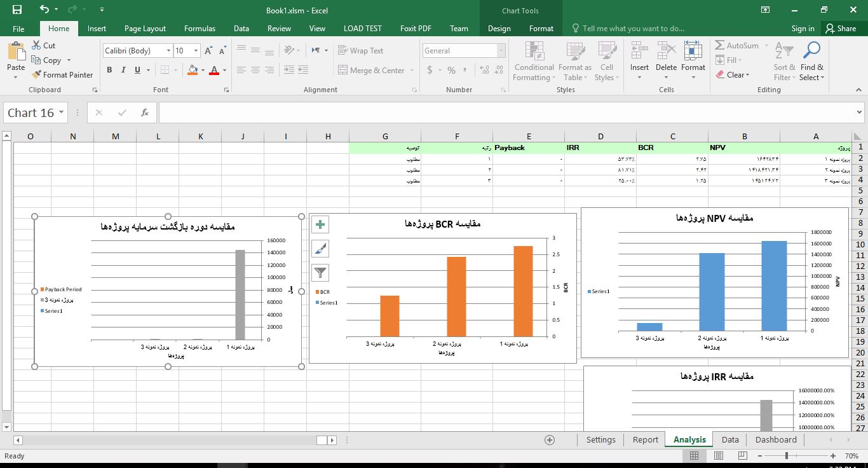Click the Copy icon
The width and height of the screenshot is (868, 468).
tap(36, 60)
